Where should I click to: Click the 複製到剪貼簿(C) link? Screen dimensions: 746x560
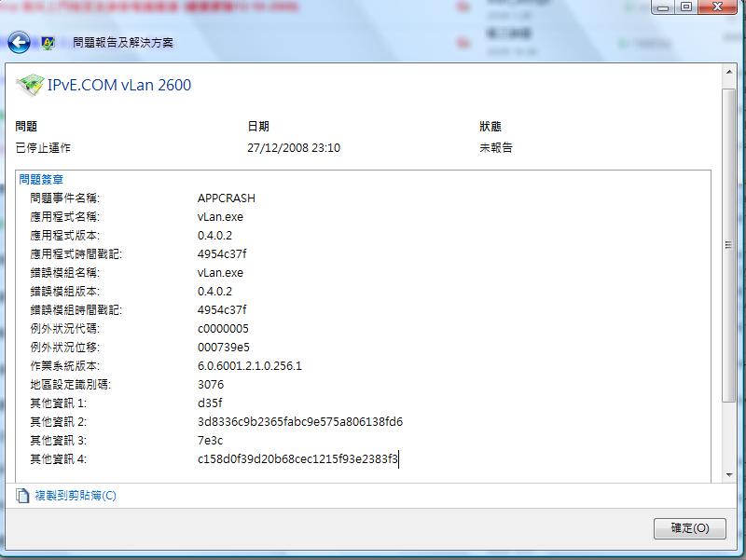coord(76,496)
